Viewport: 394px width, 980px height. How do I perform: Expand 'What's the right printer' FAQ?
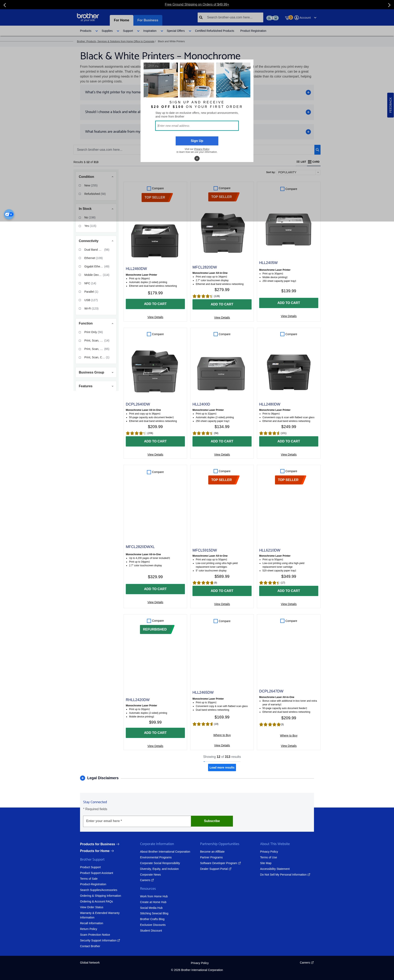tap(308, 93)
